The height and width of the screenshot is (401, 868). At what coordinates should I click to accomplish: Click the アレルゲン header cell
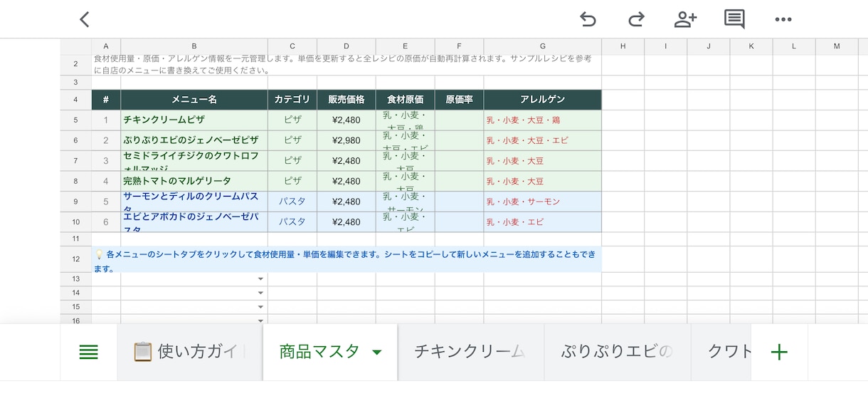[x=543, y=100]
